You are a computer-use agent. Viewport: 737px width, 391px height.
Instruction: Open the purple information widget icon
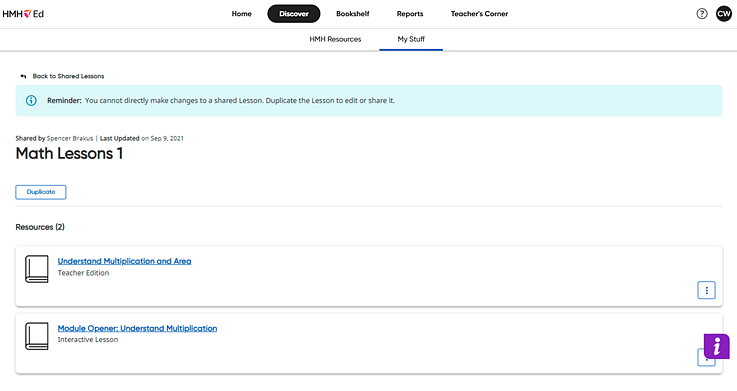pyautogui.click(x=716, y=346)
